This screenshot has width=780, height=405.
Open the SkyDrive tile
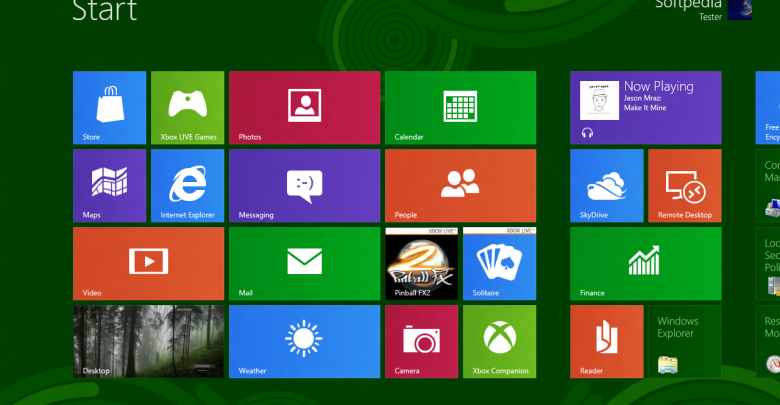click(x=606, y=185)
